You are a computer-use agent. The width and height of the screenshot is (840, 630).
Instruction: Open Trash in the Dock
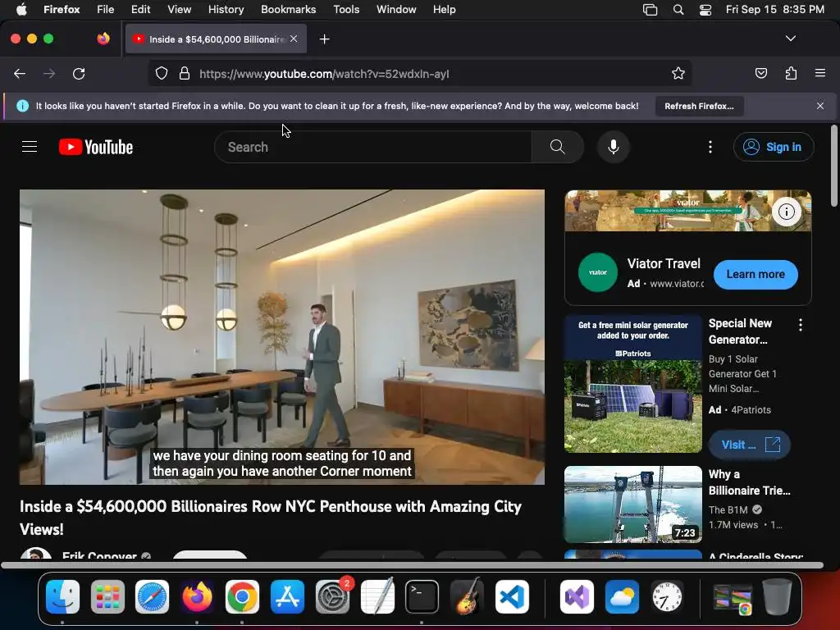(777, 596)
